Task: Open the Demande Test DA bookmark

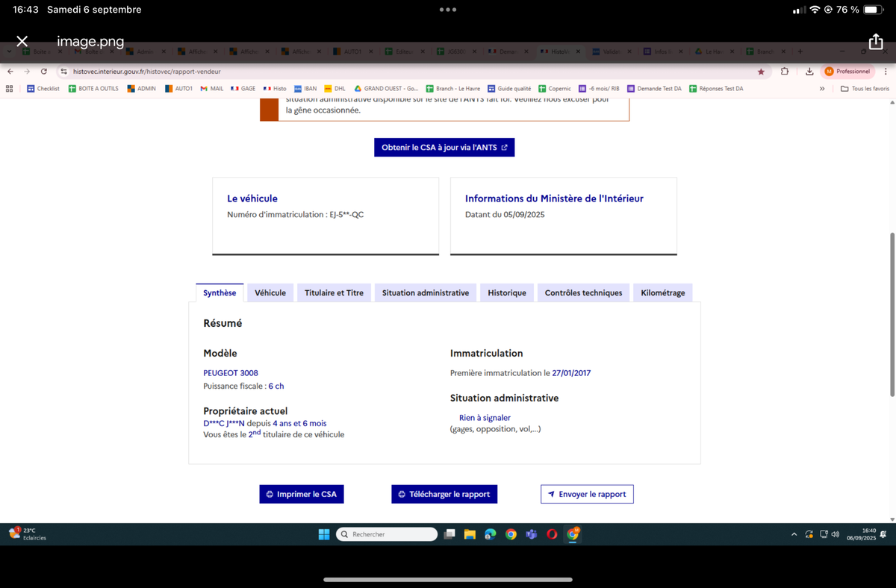Action: [654, 88]
